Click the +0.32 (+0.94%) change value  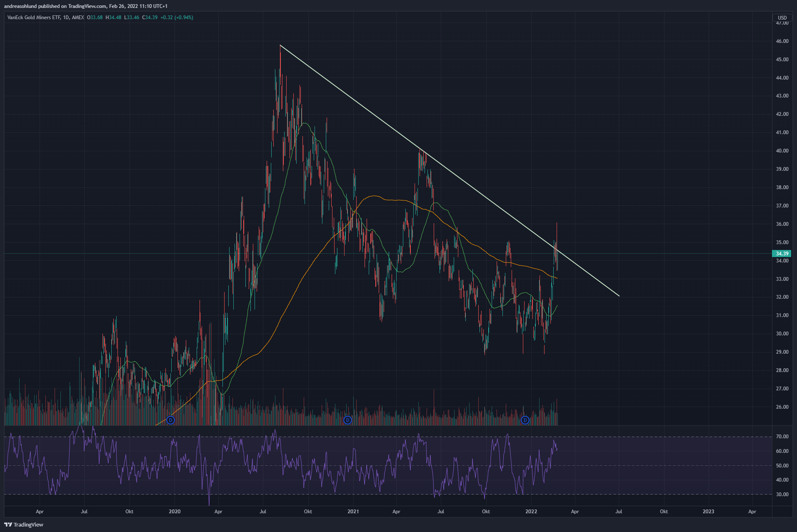pyautogui.click(x=177, y=17)
